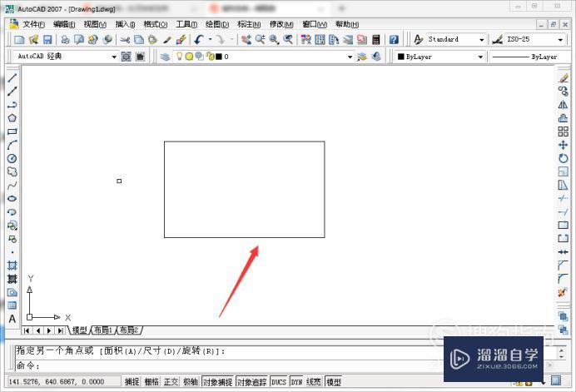Toggle 线宽 lineweight display
Viewport: 576px width, 392px height.
click(313, 382)
